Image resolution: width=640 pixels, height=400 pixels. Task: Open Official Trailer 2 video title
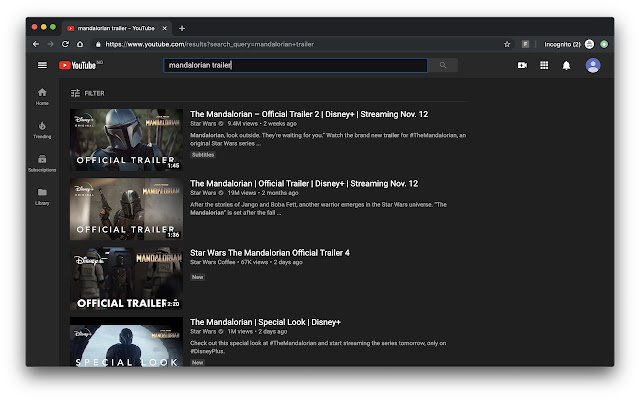[x=309, y=114]
